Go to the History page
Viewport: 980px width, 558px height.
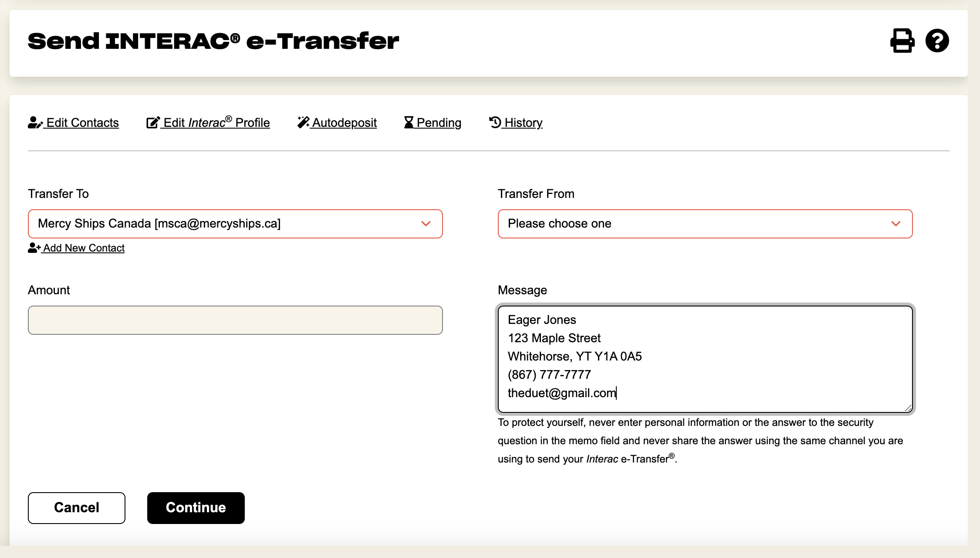tap(524, 122)
